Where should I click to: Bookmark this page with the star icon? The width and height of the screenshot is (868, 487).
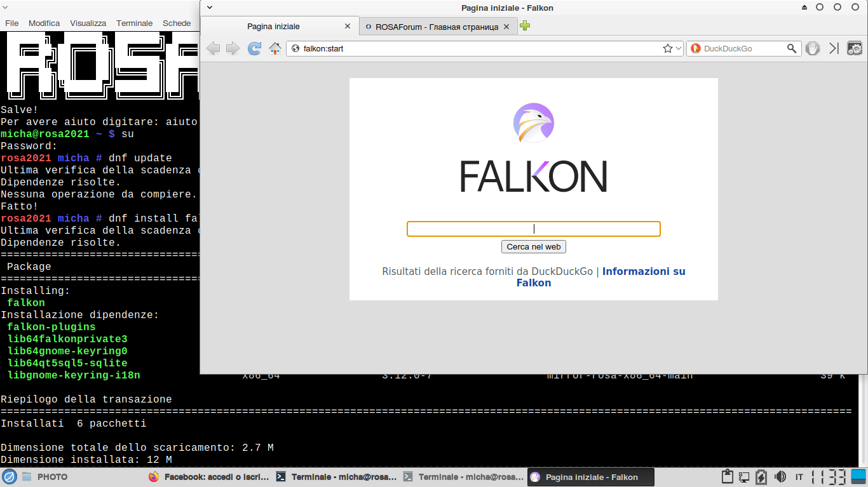click(667, 48)
